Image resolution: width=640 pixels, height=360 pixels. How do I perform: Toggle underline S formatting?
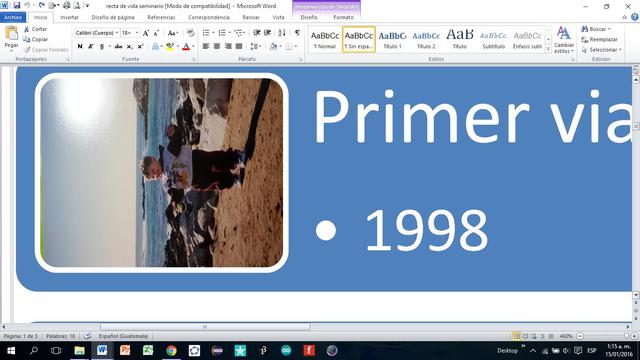pos(102,47)
